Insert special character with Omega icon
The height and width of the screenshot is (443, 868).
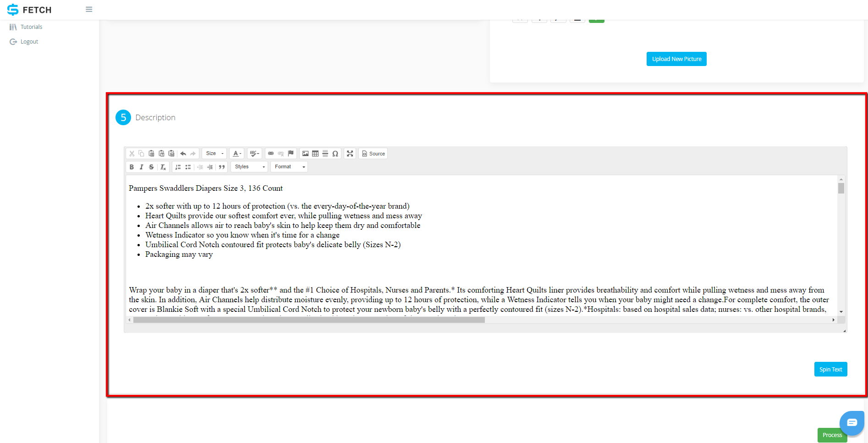(335, 154)
